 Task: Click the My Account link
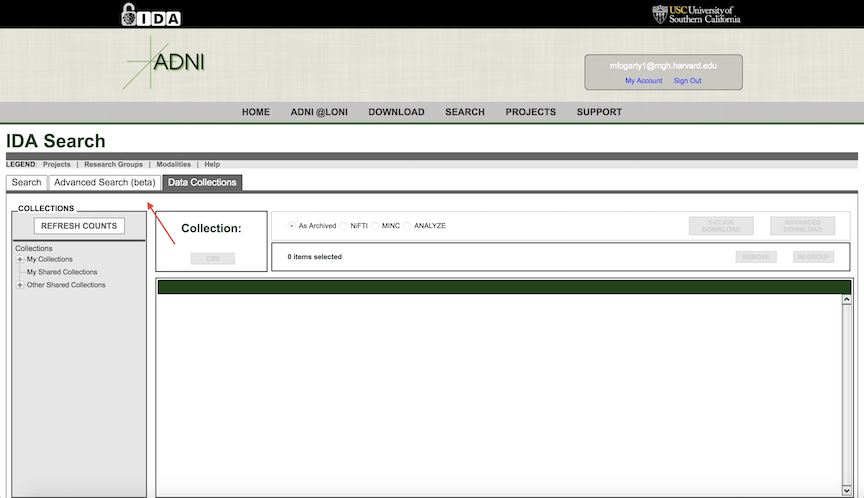click(643, 81)
